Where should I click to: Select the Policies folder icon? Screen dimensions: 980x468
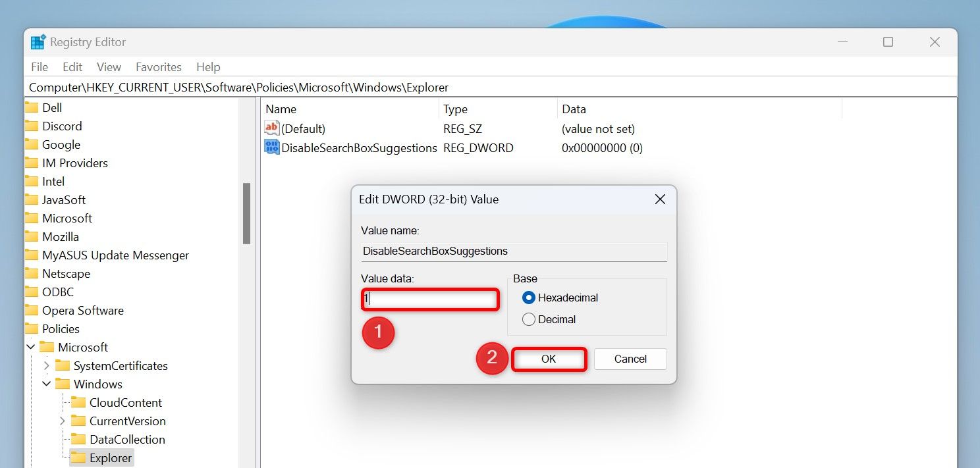pos(32,328)
